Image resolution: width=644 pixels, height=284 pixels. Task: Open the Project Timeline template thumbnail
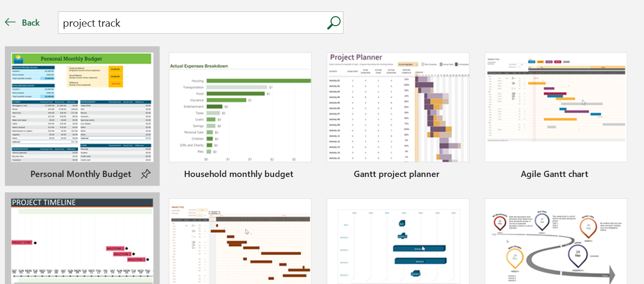[x=82, y=241]
